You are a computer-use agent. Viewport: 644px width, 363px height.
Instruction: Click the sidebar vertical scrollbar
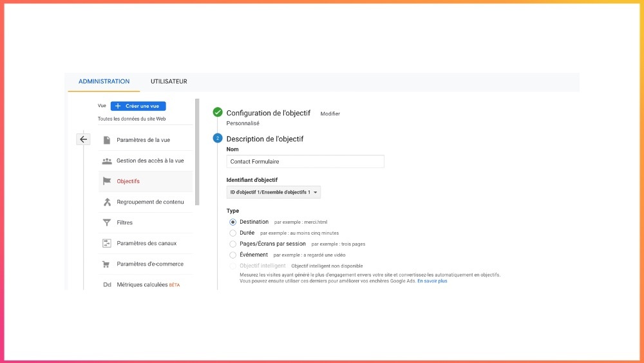tap(197, 152)
